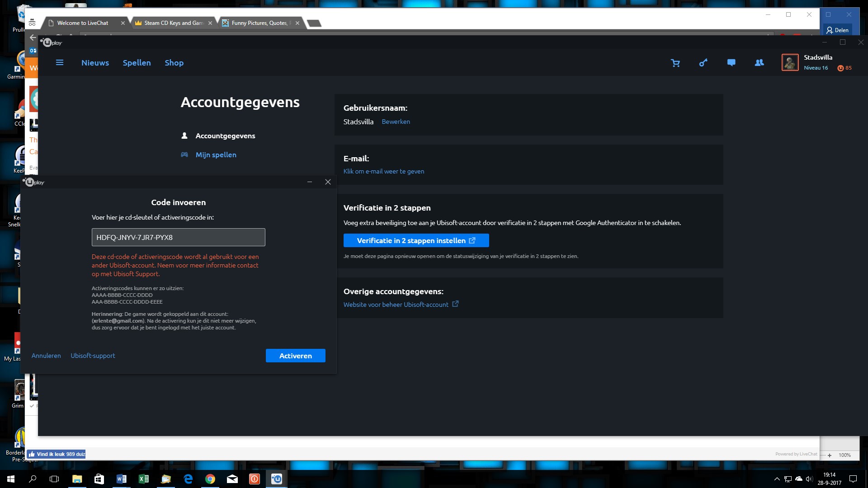868x488 pixels.
Task: Open Excel from the taskbar
Action: 143,479
